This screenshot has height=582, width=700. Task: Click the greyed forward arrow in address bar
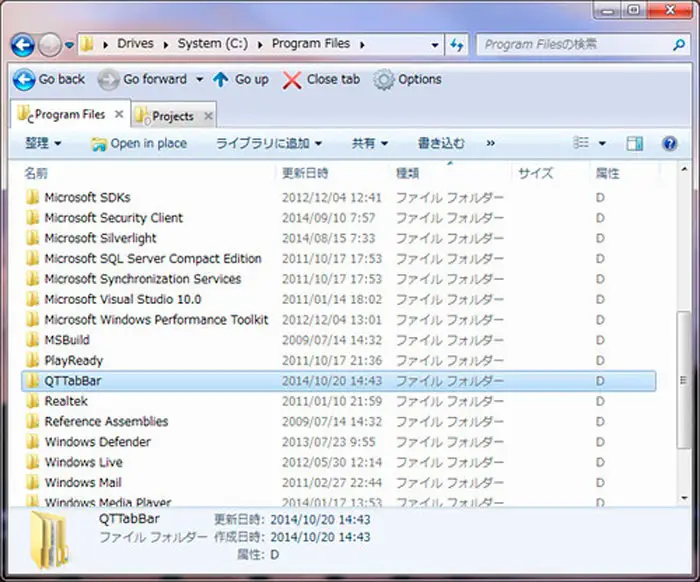click(50, 45)
